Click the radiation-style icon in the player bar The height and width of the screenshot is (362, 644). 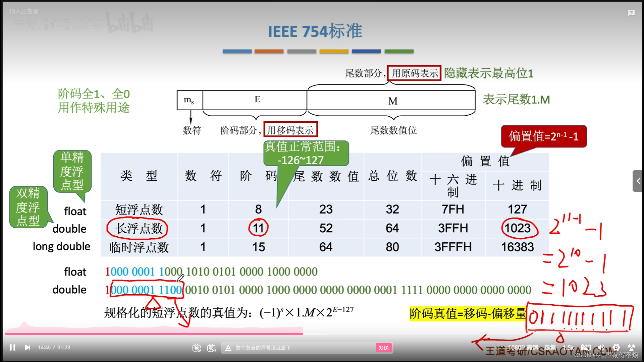pos(631,348)
